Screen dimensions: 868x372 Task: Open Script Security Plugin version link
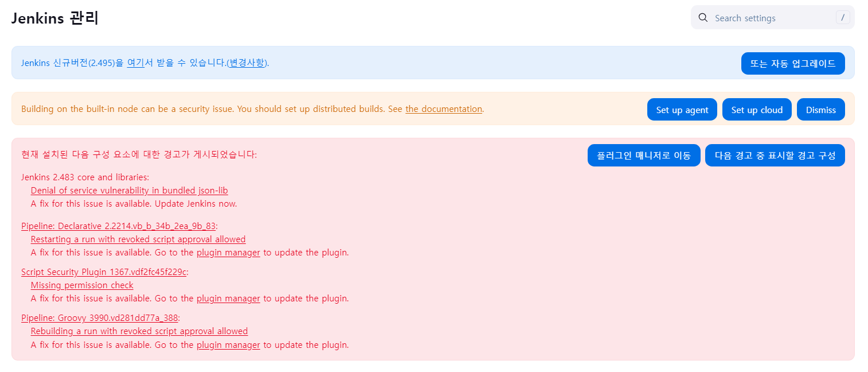point(104,272)
